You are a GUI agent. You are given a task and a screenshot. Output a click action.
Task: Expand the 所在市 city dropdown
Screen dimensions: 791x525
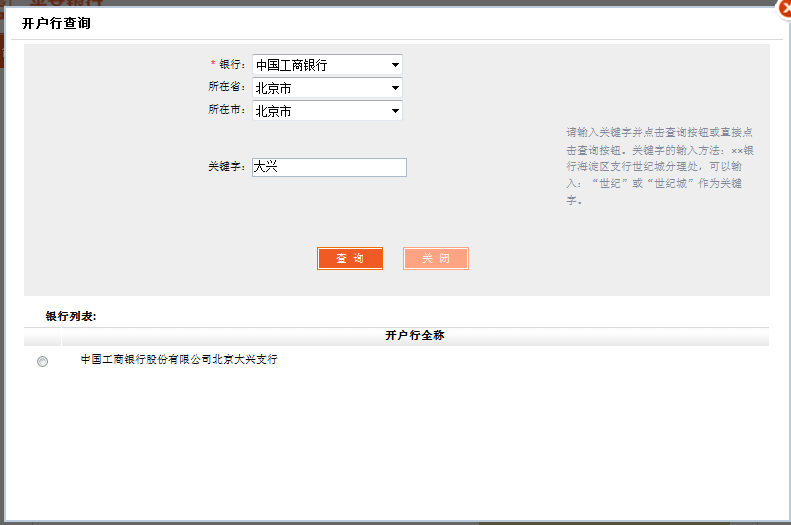(327, 111)
